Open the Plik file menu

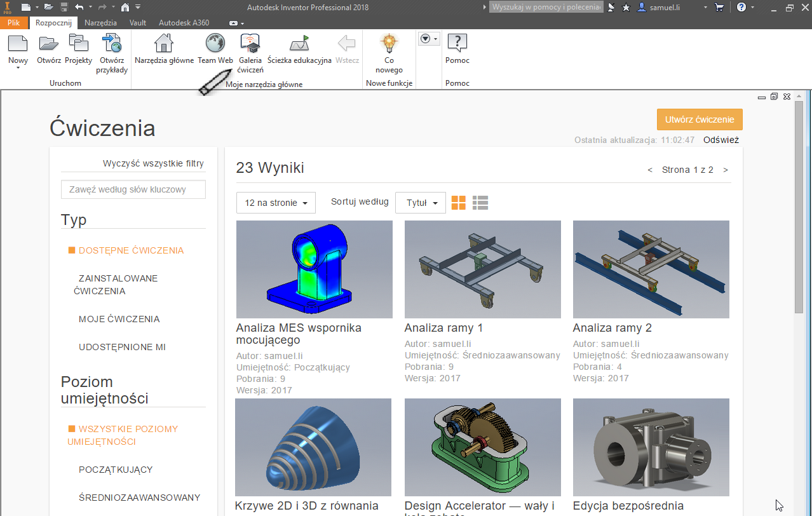[x=14, y=22]
